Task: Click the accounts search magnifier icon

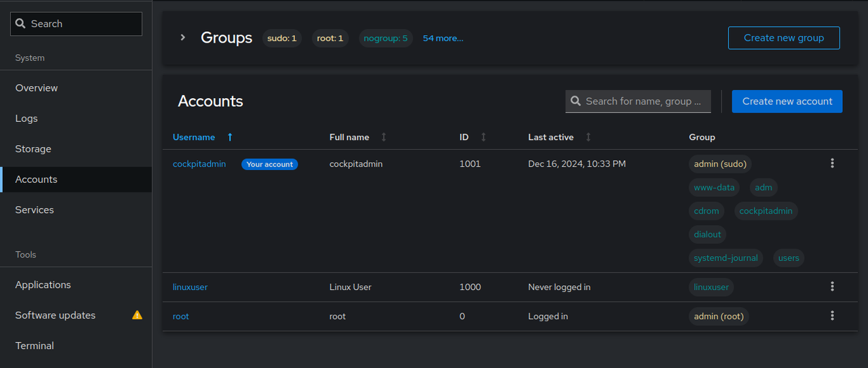Action: [x=576, y=101]
